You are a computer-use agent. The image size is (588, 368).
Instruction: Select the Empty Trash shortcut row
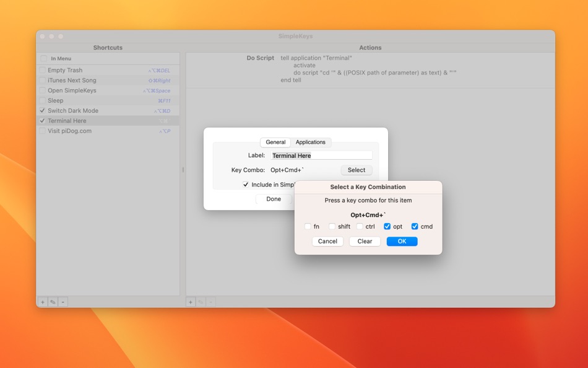click(x=108, y=70)
